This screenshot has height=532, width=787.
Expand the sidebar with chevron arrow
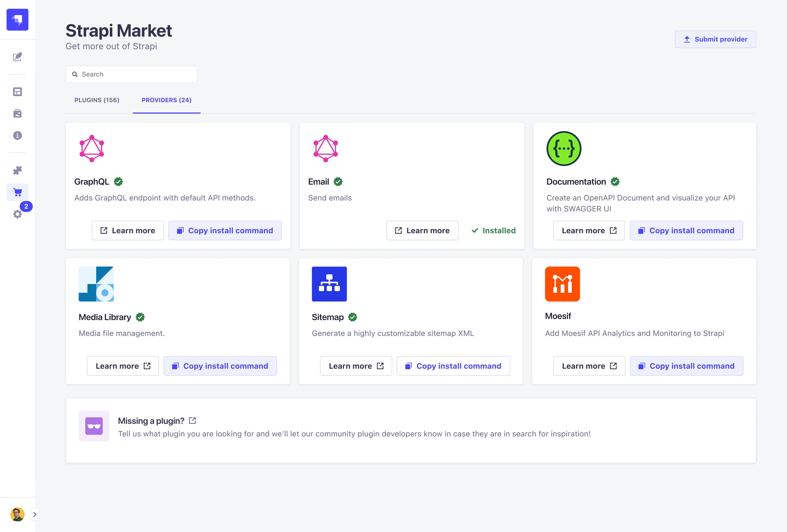pos(34,515)
